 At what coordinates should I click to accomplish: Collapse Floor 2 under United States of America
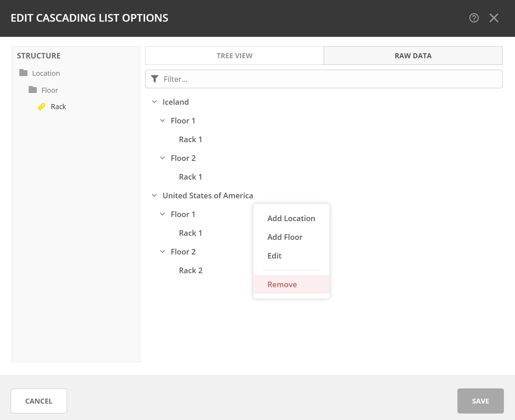point(163,252)
